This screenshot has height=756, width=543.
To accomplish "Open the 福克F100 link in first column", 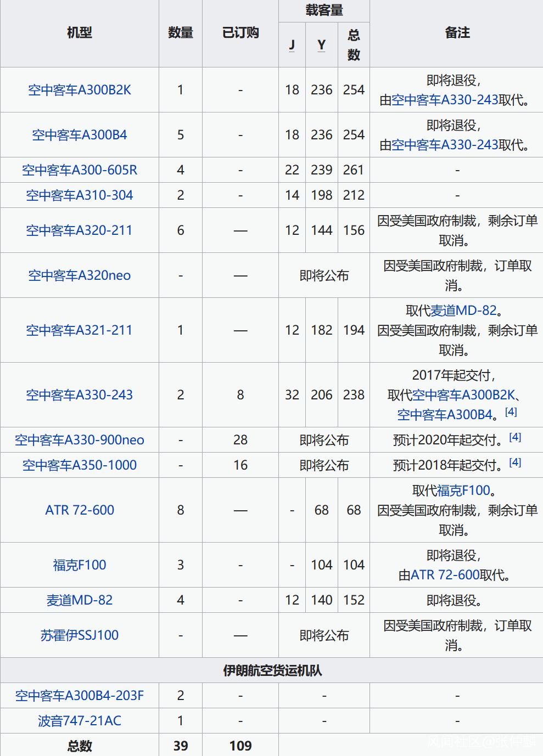I will pos(80,565).
